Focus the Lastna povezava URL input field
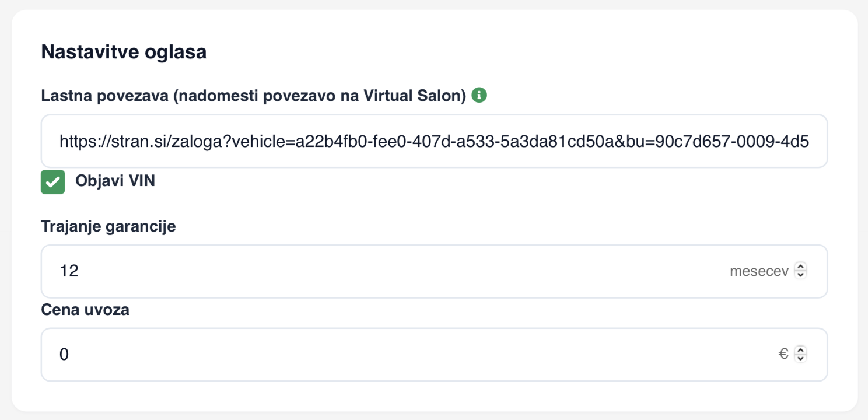868x420 pixels. click(434, 141)
